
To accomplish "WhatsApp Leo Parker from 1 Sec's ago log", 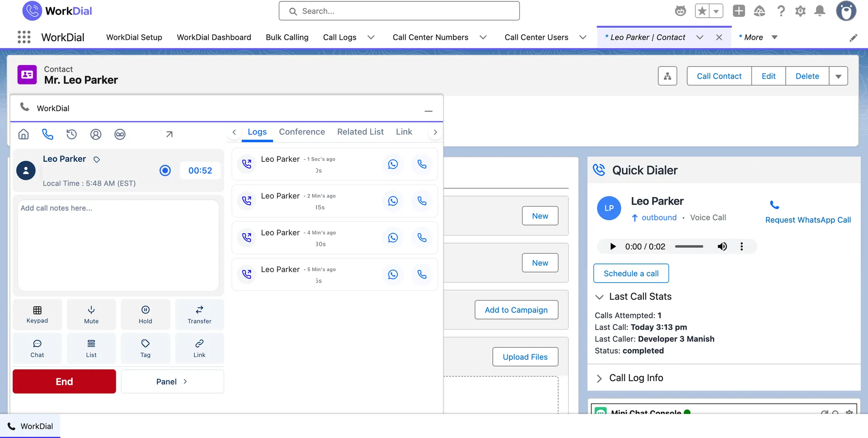I will coord(393,164).
